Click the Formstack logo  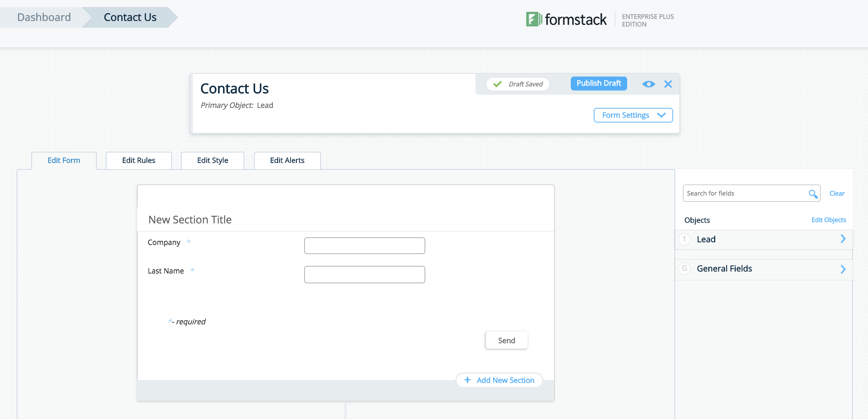coord(566,19)
